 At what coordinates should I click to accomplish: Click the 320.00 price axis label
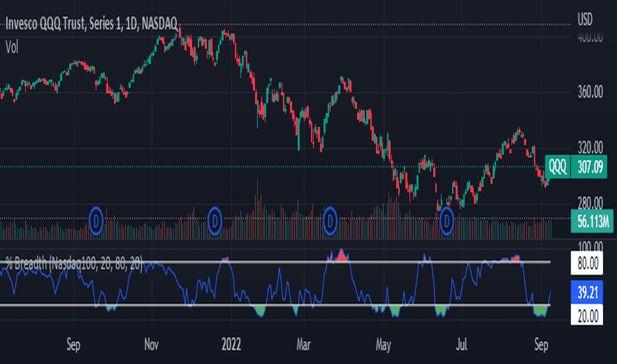590,148
